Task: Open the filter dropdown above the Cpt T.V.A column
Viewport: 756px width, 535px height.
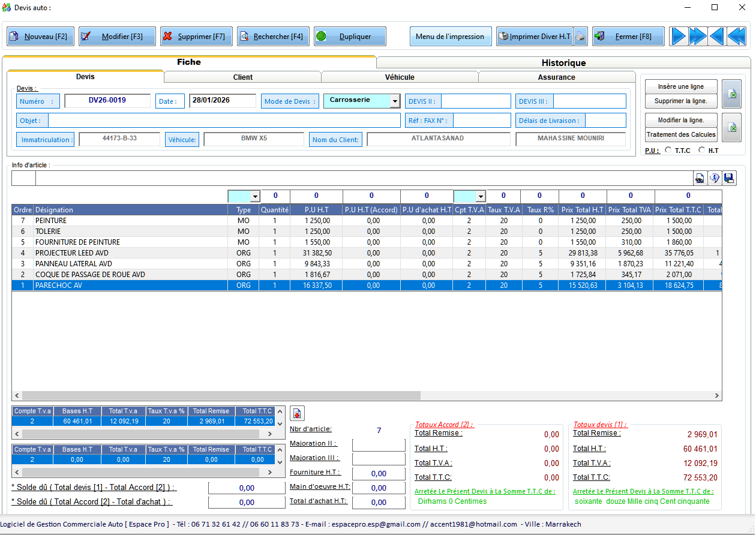Action: (480, 197)
